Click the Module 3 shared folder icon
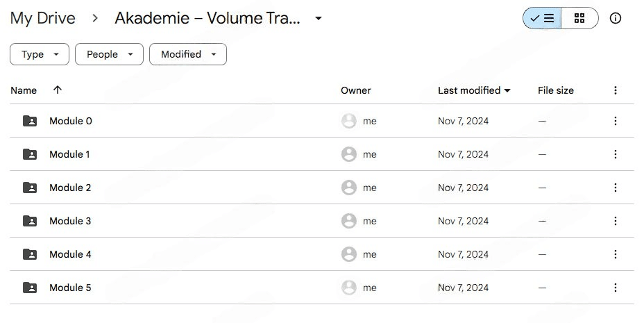 point(30,221)
